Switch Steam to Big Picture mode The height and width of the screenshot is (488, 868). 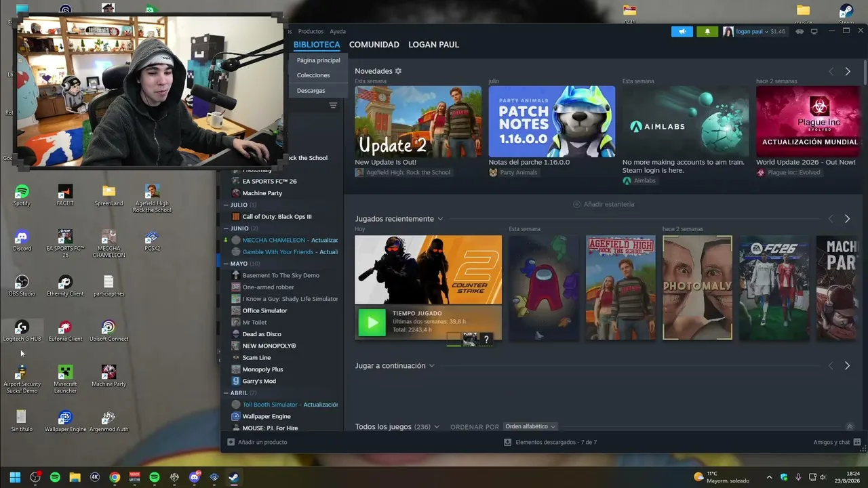814,31
